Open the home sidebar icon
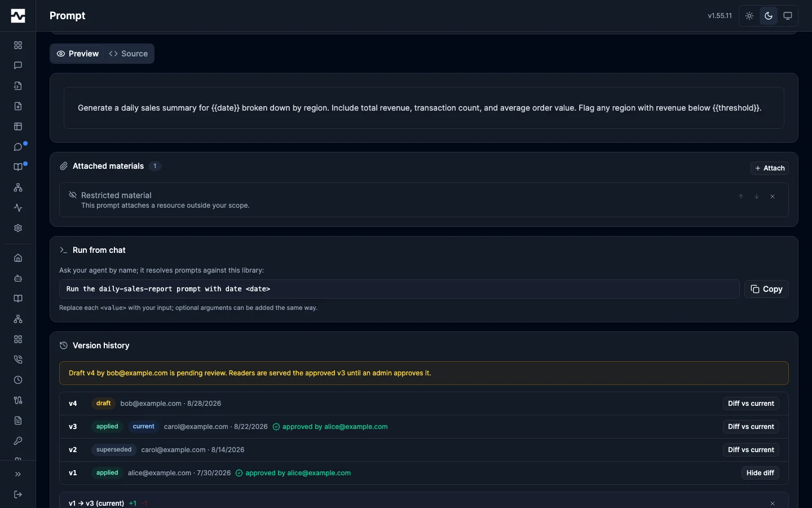This screenshot has height=508, width=812. click(x=18, y=258)
